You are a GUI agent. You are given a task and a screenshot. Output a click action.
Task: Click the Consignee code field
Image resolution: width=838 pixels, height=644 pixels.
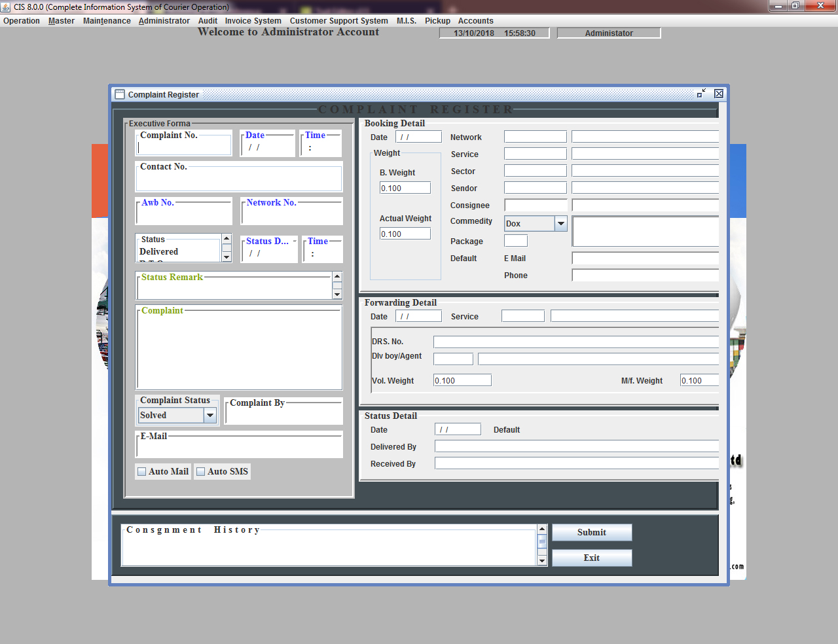536,206
